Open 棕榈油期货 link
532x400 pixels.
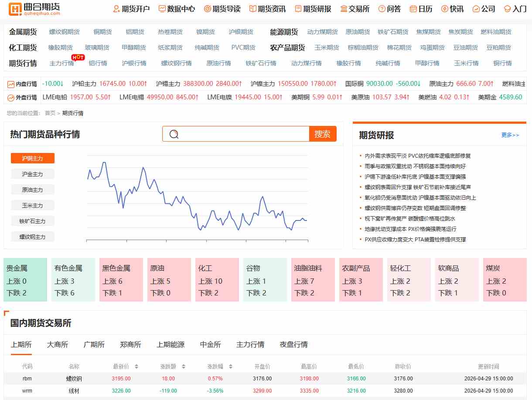363,47
